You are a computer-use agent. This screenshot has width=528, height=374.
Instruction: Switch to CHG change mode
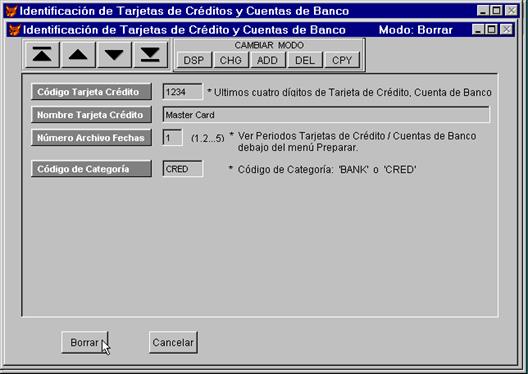pyautogui.click(x=231, y=60)
